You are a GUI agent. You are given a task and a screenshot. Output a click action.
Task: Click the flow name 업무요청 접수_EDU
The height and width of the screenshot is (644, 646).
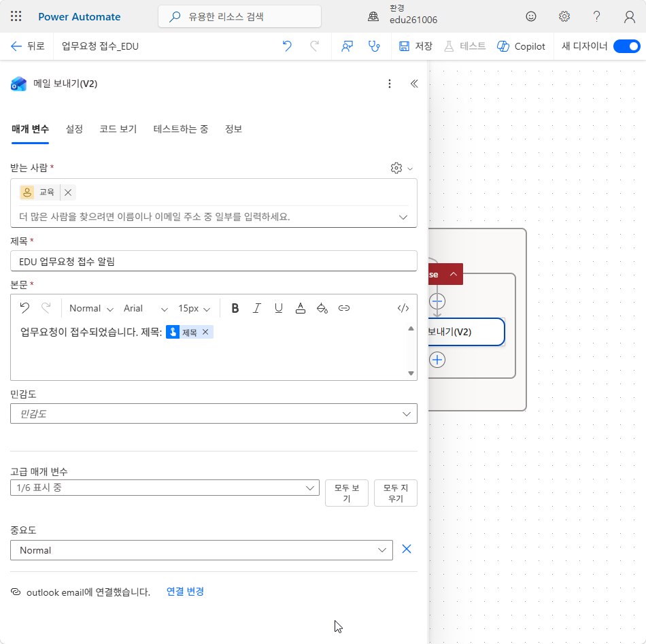pyautogui.click(x=100, y=46)
